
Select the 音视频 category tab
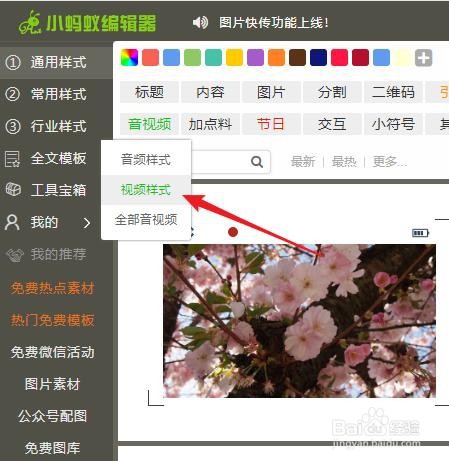pyautogui.click(x=149, y=124)
